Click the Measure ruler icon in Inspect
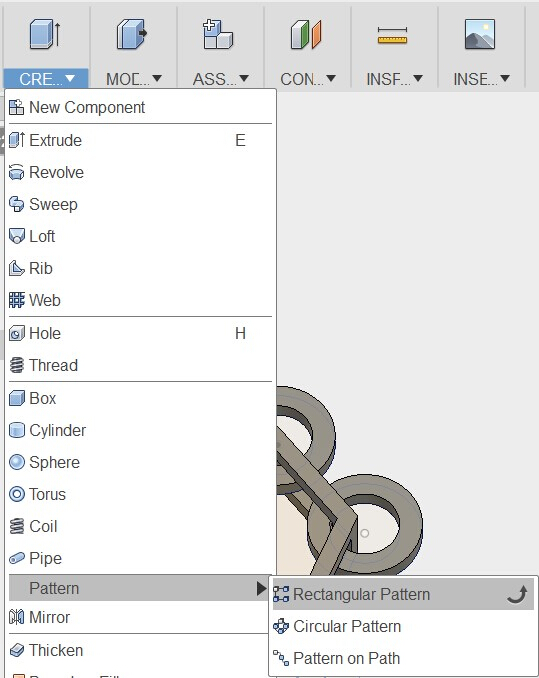The image size is (539, 678). (x=392, y=36)
